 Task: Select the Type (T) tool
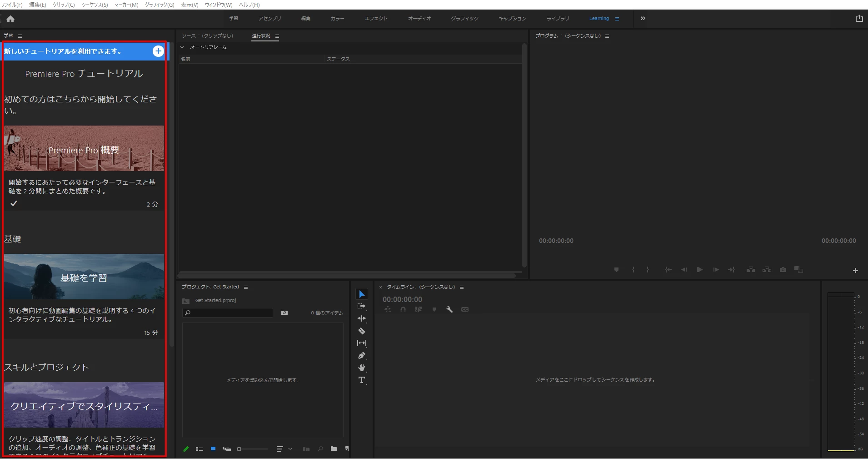pyautogui.click(x=362, y=380)
